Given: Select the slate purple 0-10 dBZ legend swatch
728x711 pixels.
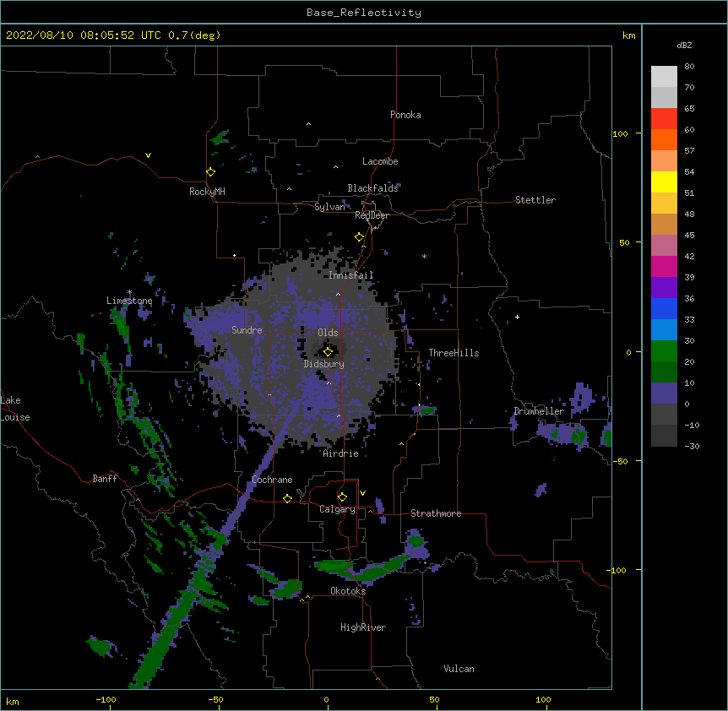Looking at the screenshot, I should pos(664,393).
